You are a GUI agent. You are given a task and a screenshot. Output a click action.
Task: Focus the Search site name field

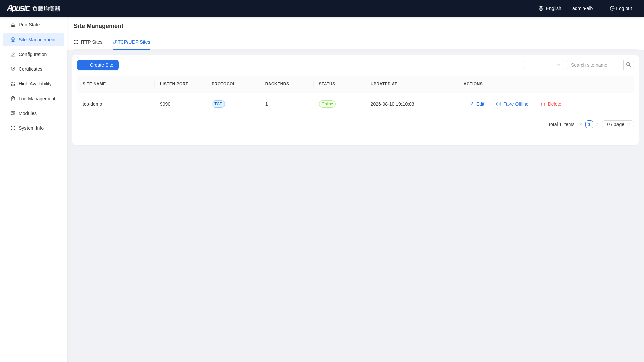[x=595, y=65]
